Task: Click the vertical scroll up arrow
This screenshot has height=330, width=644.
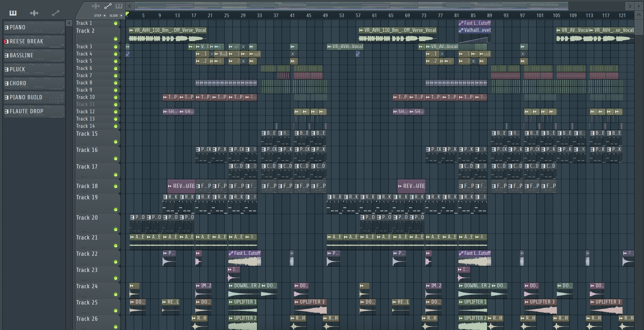Action: click(x=639, y=15)
